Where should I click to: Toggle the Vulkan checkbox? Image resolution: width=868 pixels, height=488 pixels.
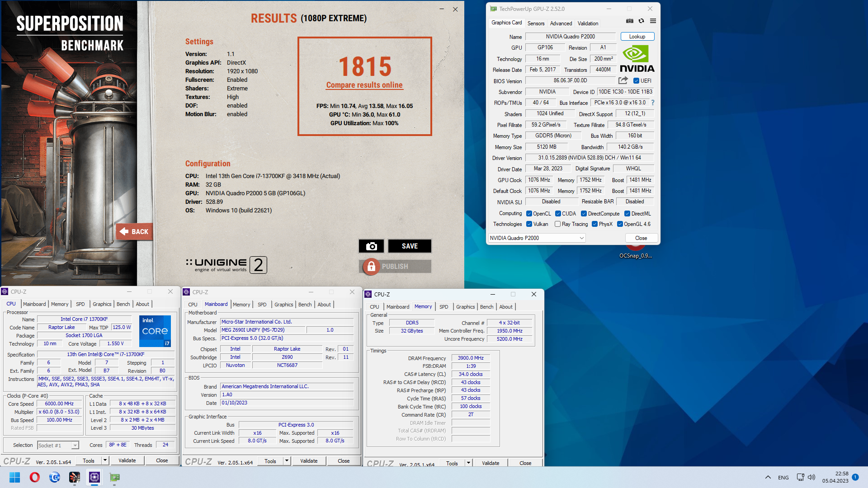pyautogui.click(x=529, y=224)
